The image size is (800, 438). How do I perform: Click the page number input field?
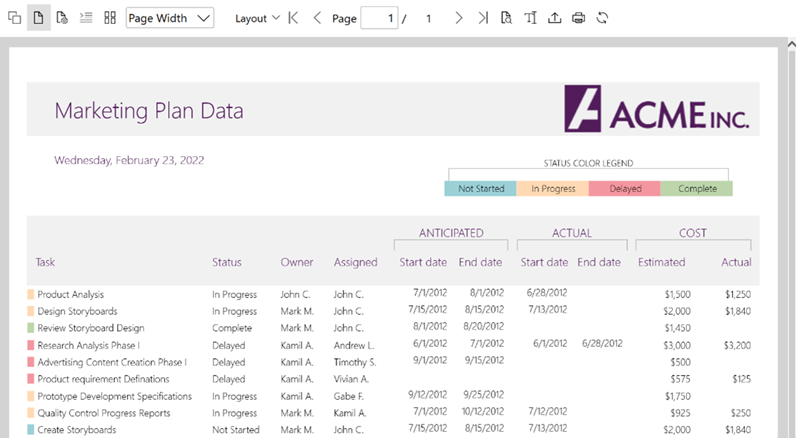point(379,18)
